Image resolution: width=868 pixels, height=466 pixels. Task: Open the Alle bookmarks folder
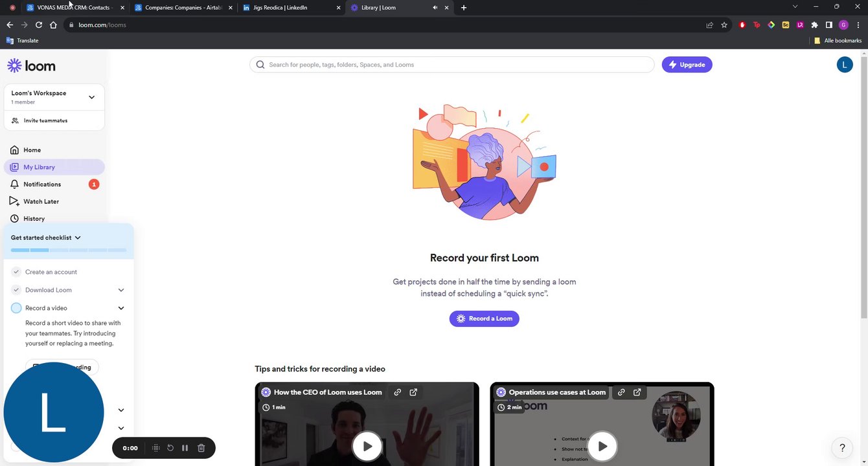click(838, 40)
